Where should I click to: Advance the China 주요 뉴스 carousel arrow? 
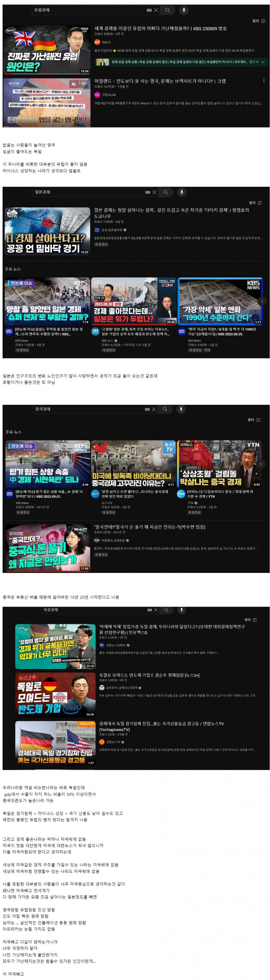(261, 464)
